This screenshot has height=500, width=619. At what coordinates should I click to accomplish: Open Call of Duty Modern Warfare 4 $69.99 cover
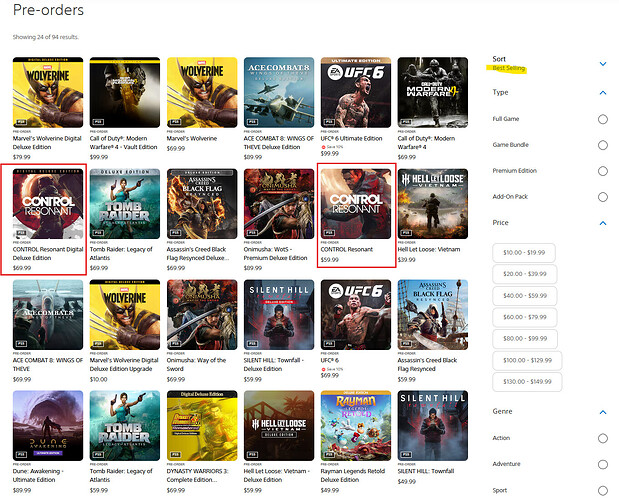pyautogui.click(x=433, y=92)
